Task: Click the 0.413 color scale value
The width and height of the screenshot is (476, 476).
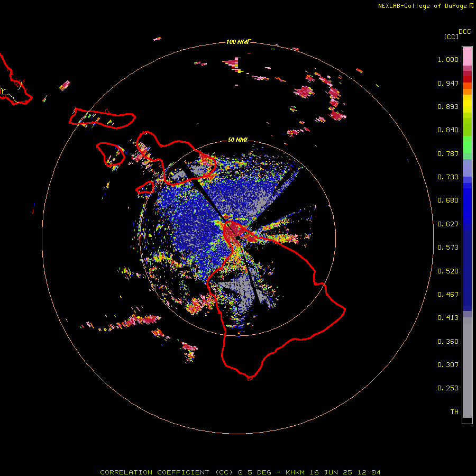Action: coord(448,318)
